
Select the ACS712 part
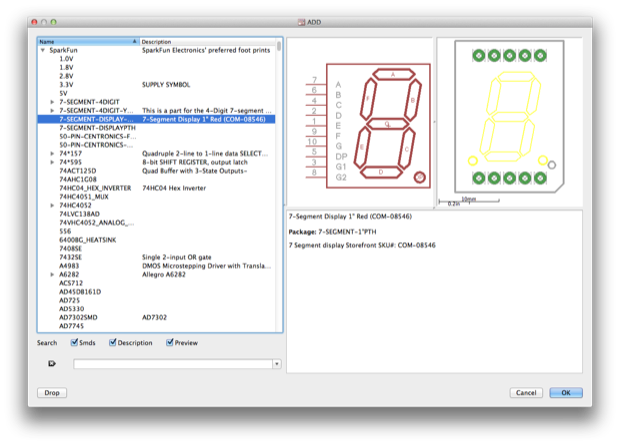(x=71, y=283)
